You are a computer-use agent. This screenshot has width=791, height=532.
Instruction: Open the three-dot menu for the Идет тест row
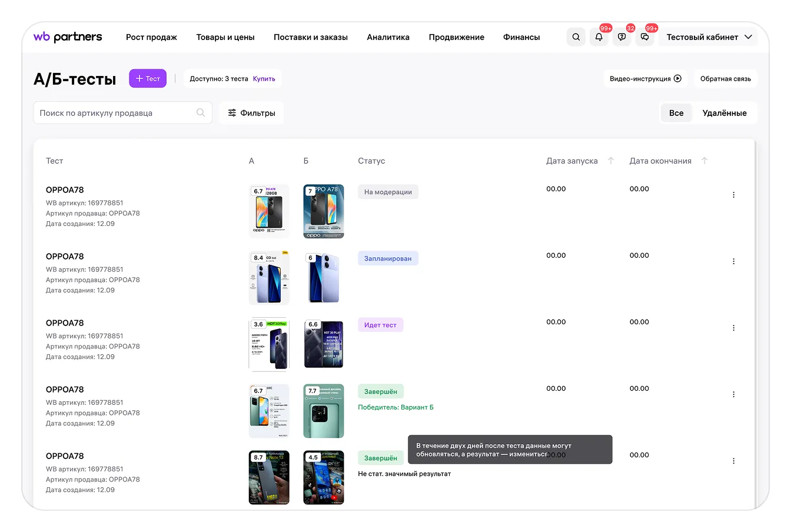pos(733,328)
